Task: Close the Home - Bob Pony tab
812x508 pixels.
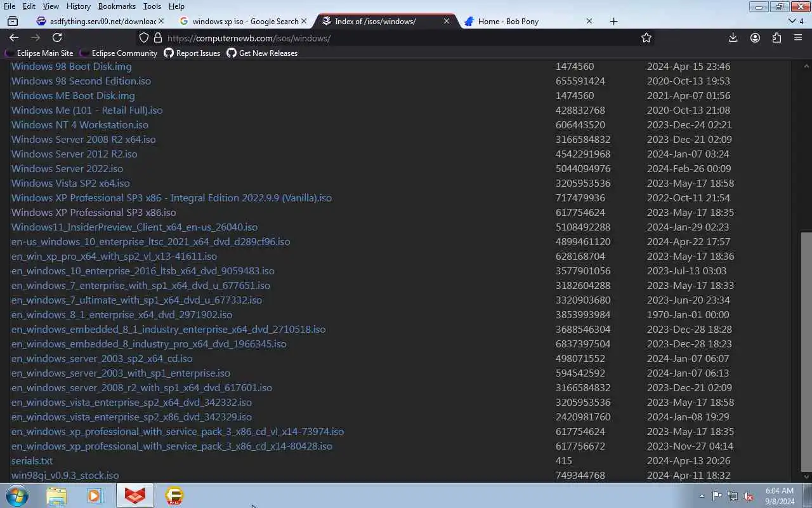Action: coord(589,21)
